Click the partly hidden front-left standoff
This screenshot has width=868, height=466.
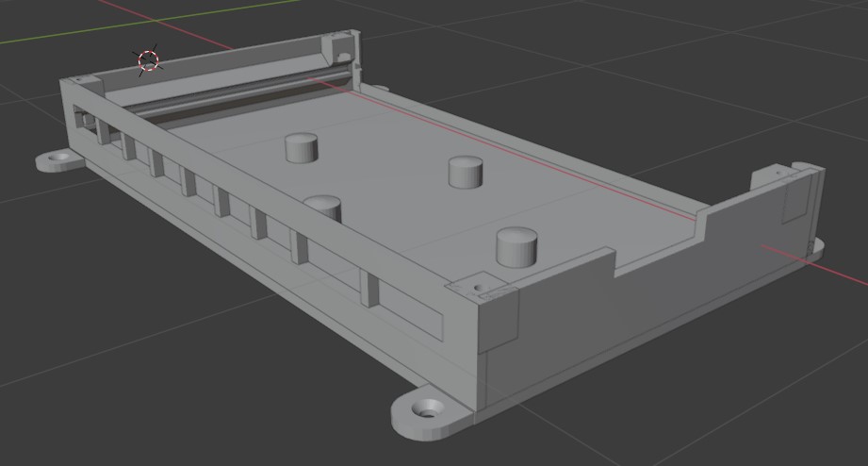(x=324, y=206)
